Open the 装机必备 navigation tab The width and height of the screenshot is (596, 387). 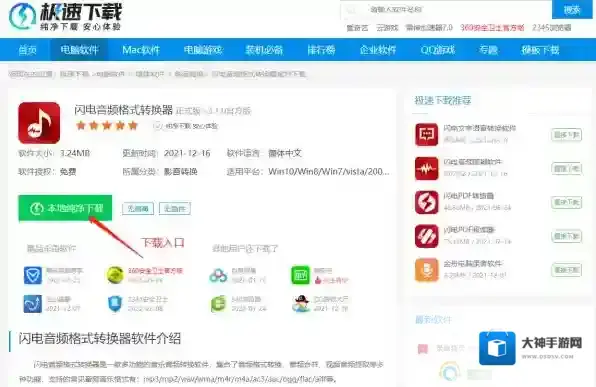click(264, 50)
